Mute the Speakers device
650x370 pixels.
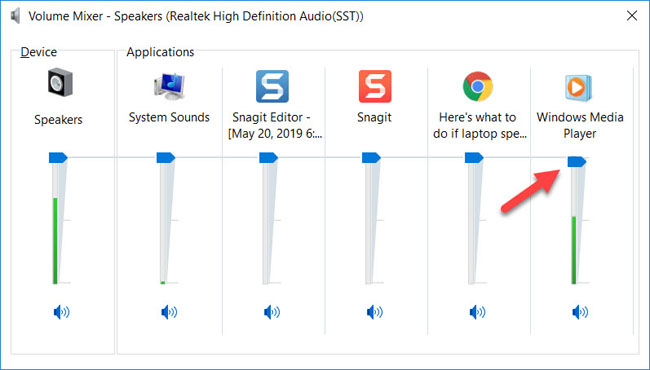point(61,312)
